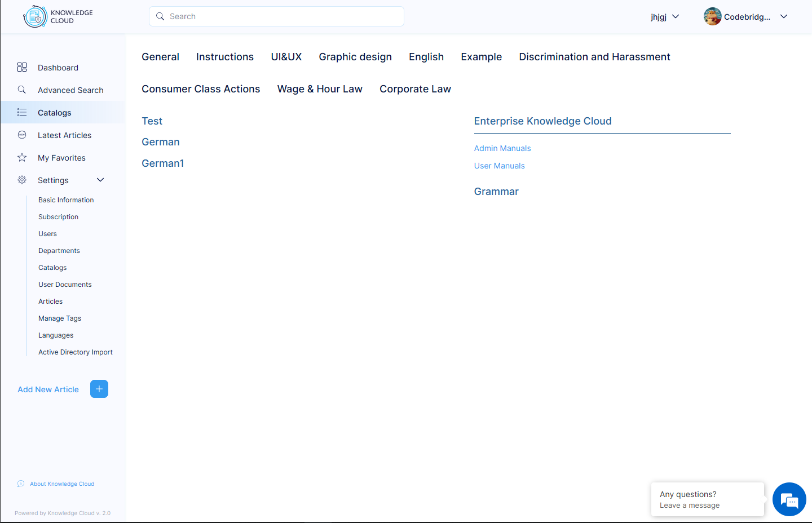Click the Latest Articles icon
This screenshot has width=812, height=523.
22,135
